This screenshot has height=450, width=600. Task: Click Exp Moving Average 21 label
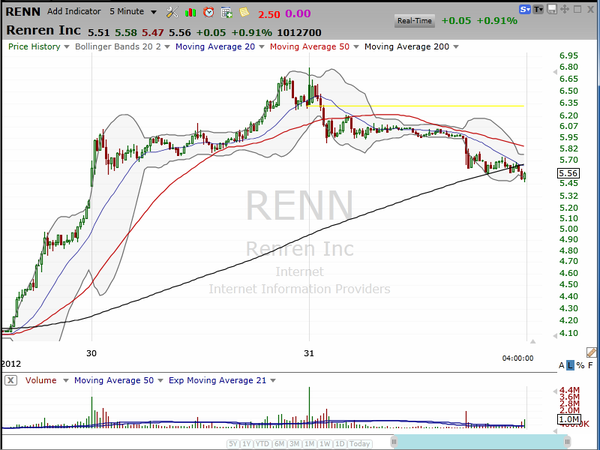[x=217, y=380]
